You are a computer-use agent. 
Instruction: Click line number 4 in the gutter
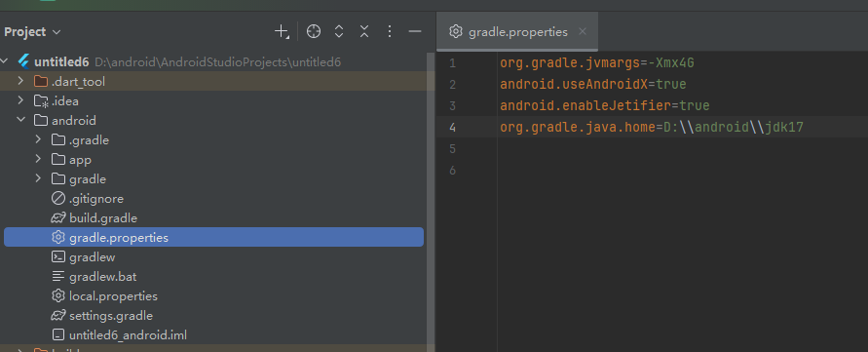click(453, 128)
